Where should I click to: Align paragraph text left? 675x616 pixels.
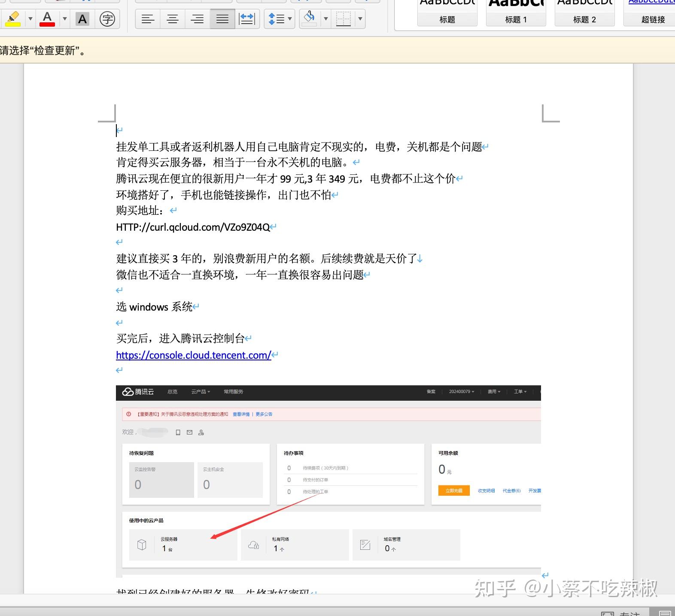tap(148, 19)
